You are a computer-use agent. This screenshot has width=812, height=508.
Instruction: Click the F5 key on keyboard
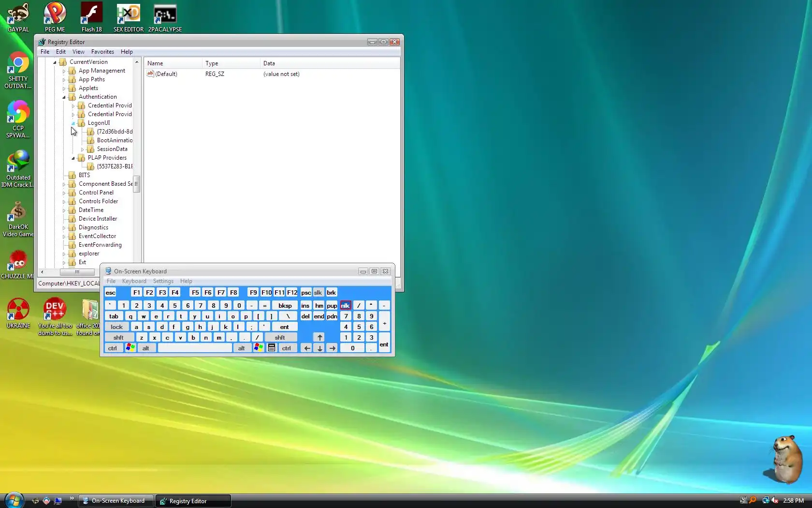(x=195, y=292)
